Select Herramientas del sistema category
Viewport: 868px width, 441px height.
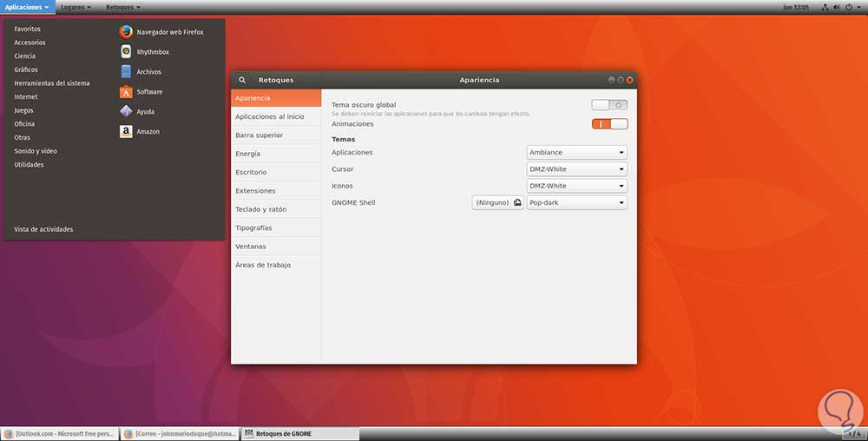(x=52, y=83)
